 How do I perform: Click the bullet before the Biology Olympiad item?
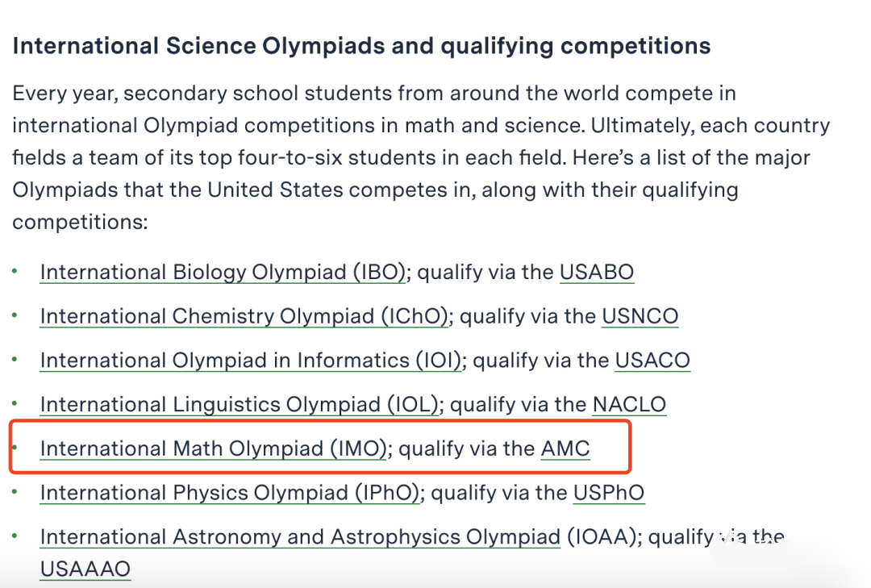pos(15,271)
